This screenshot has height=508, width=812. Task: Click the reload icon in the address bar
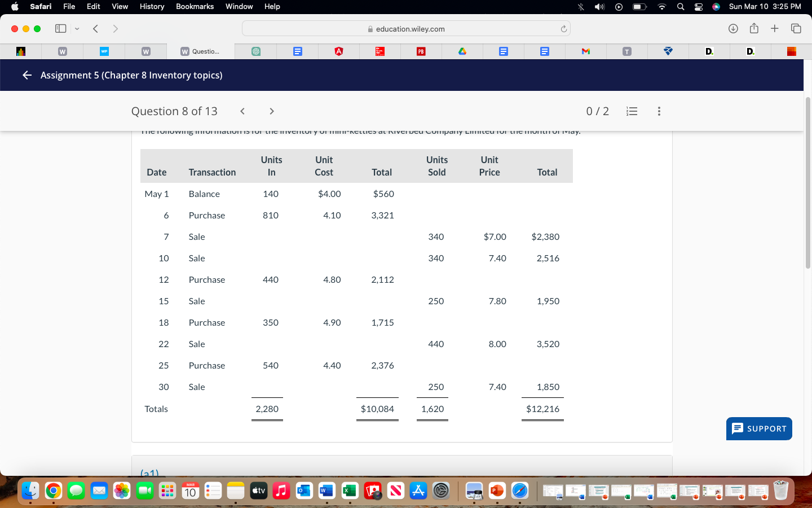[563, 28]
